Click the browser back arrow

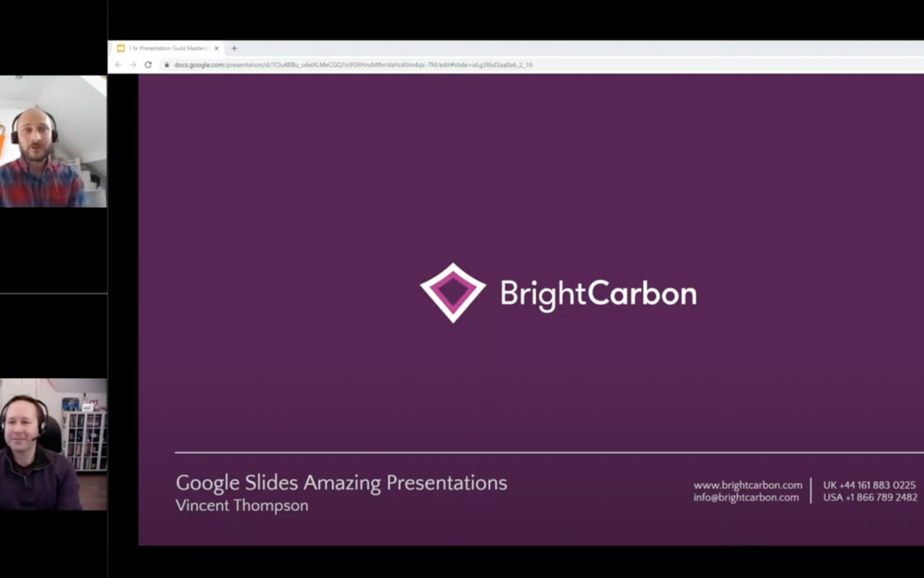pyautogui.click(x=118, y=65)
